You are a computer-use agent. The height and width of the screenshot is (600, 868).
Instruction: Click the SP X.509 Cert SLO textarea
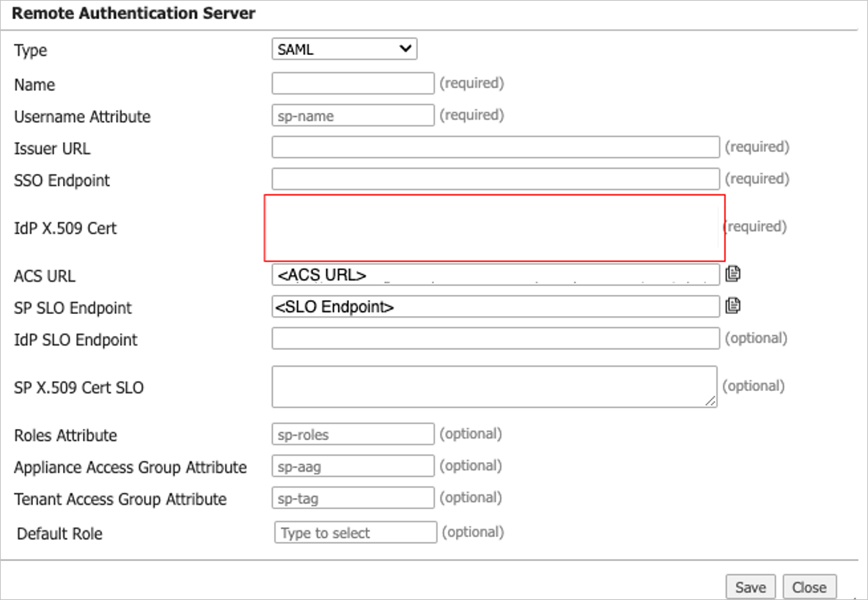(494, 387)
